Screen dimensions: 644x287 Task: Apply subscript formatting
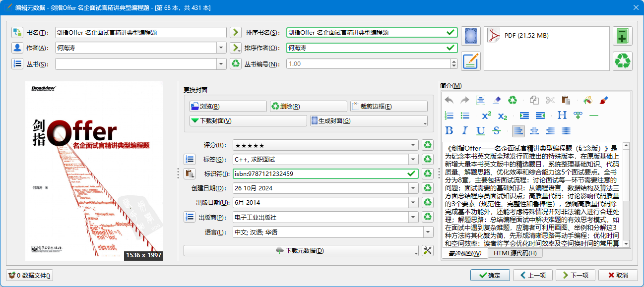[503, 115]
